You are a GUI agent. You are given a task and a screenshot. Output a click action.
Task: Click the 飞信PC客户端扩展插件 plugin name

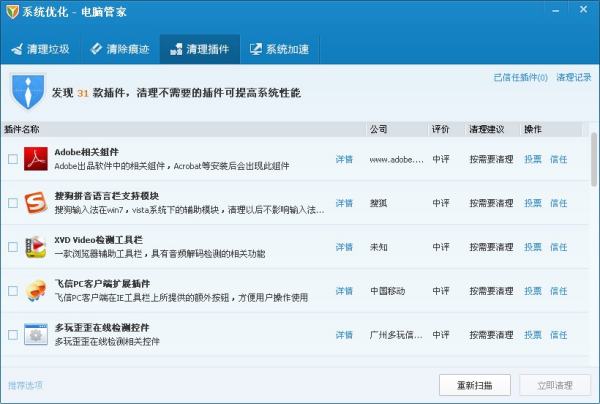pos(102,283)
